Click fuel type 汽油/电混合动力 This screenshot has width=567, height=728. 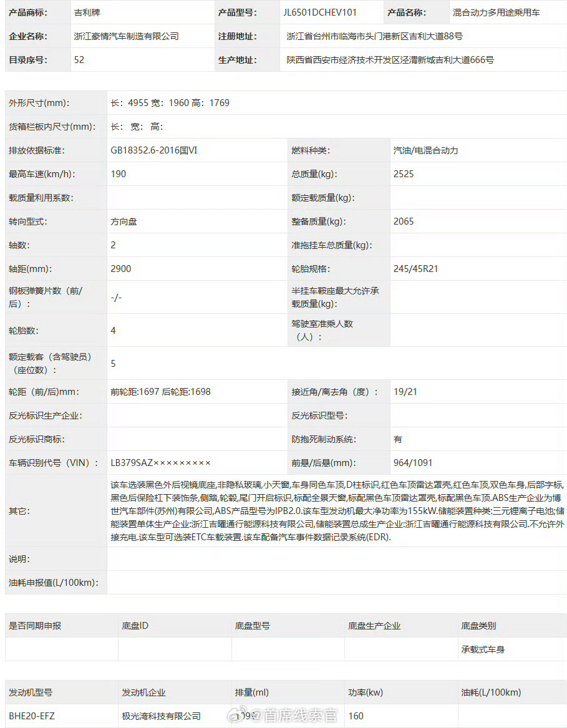pyautogui.click(x=425, y=150)
